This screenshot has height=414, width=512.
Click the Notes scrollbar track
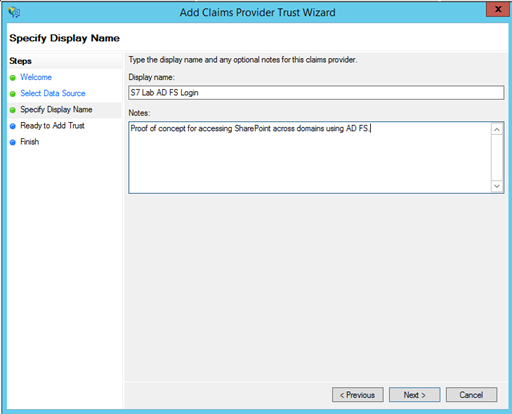pyautogui.click(x=497, y=158)
